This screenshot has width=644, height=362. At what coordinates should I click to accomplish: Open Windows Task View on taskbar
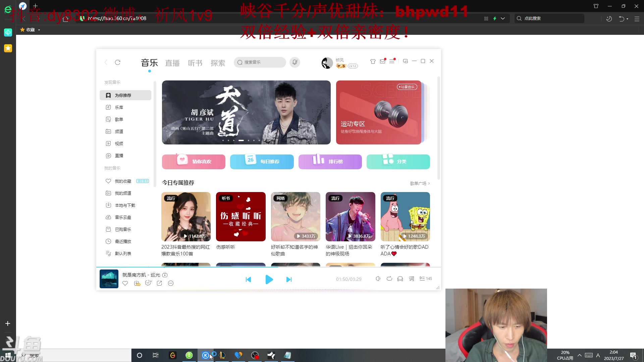click(156, 355)
